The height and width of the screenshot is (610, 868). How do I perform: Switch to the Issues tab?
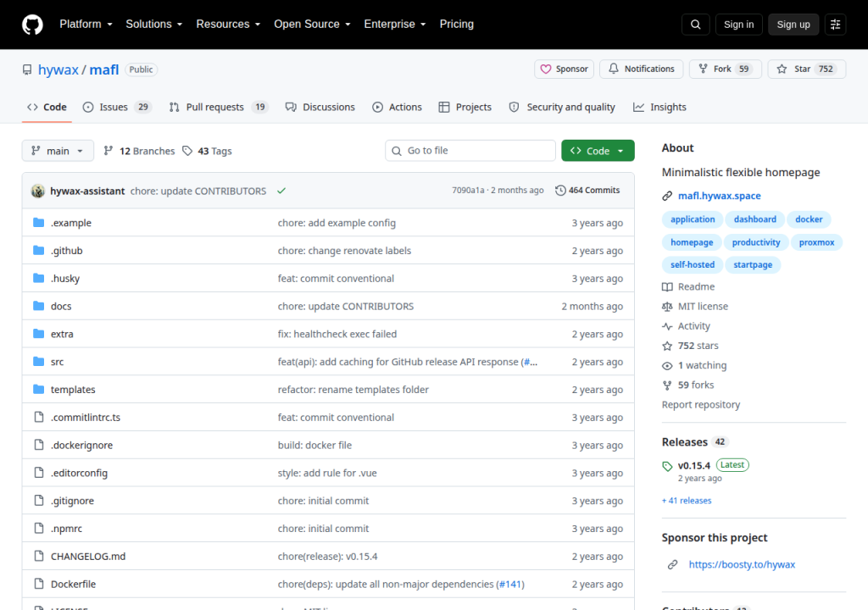pyautogui.click(x=117, y=108)
